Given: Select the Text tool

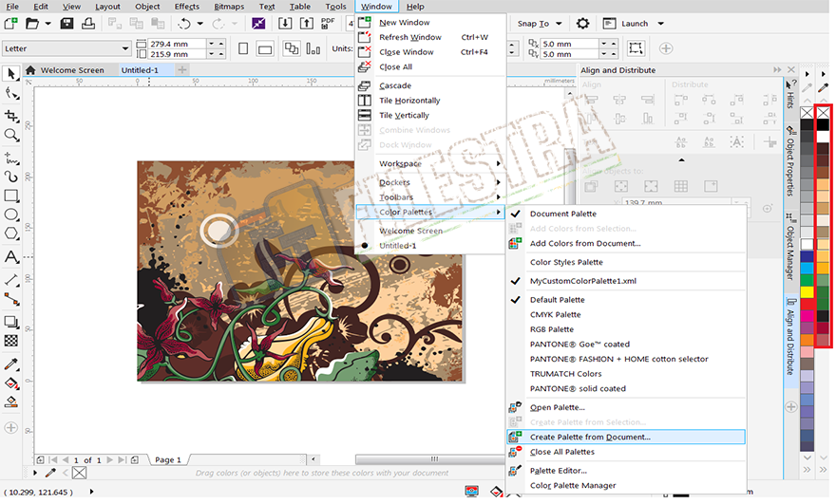Looking at the screenshot, I should coord(11,257).
